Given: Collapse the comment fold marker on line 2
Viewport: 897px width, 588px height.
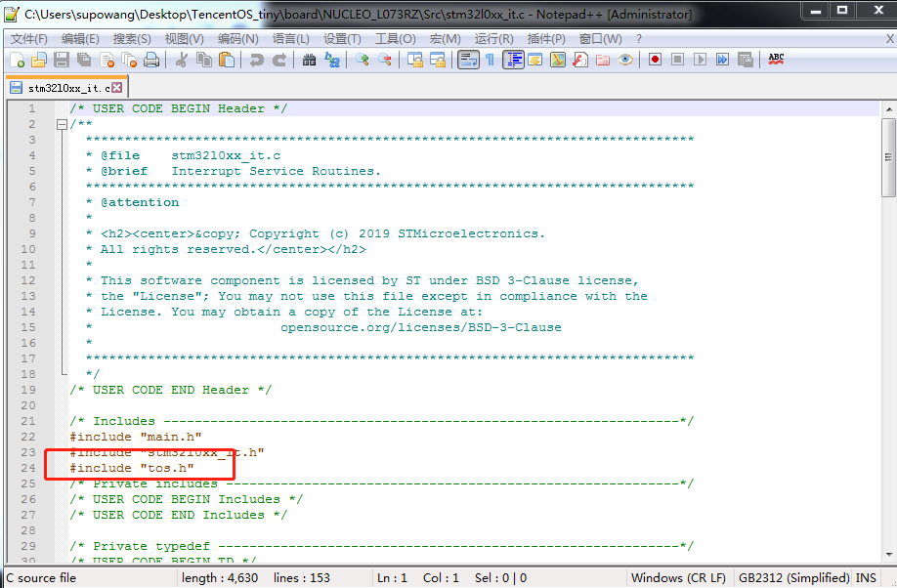Looking at the screenshot, I should [62, 124].
